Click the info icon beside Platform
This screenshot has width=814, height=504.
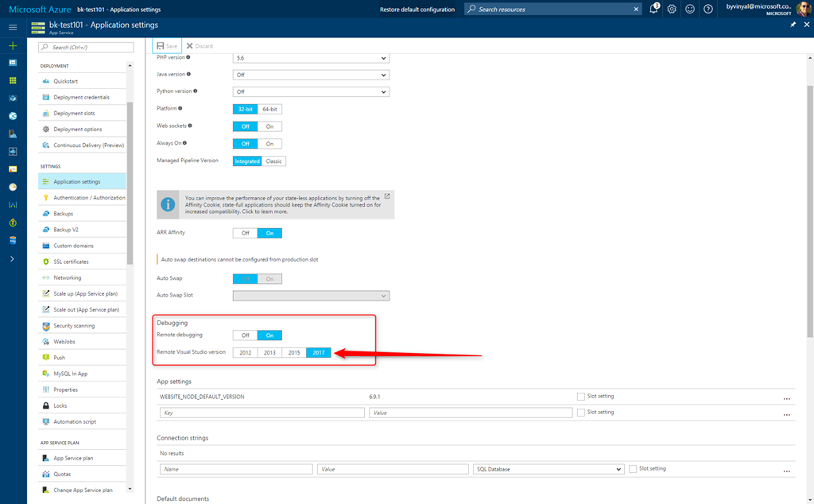pos(180,108)
